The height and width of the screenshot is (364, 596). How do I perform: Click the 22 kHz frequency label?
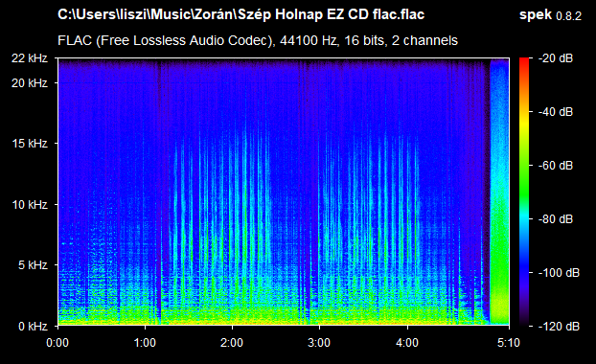tap(30, 58)
